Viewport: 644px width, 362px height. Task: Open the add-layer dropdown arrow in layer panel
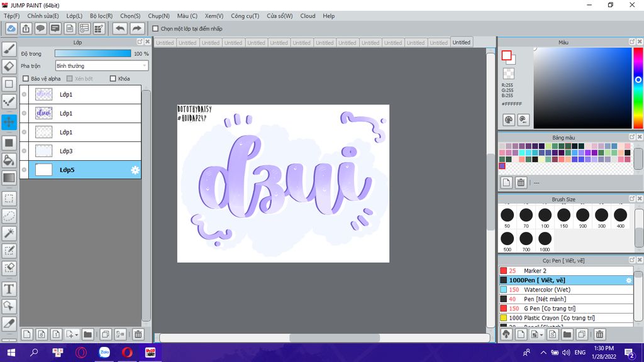pos(76,335)
